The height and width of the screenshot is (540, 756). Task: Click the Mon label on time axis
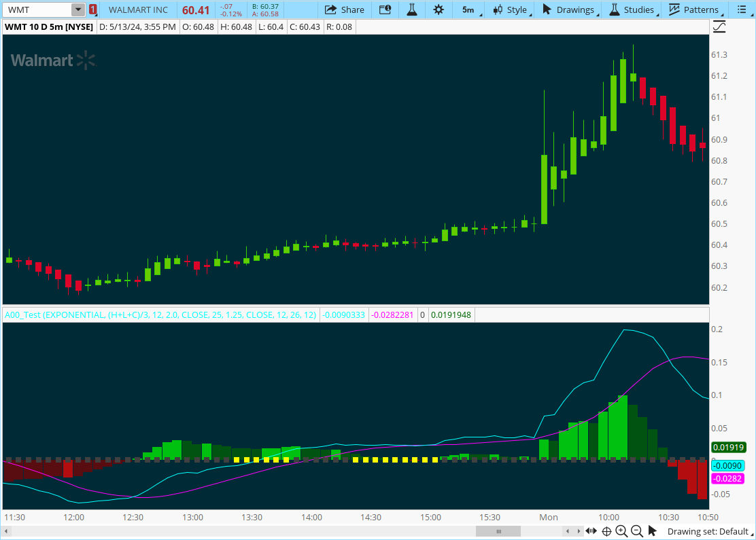(549, 518)
